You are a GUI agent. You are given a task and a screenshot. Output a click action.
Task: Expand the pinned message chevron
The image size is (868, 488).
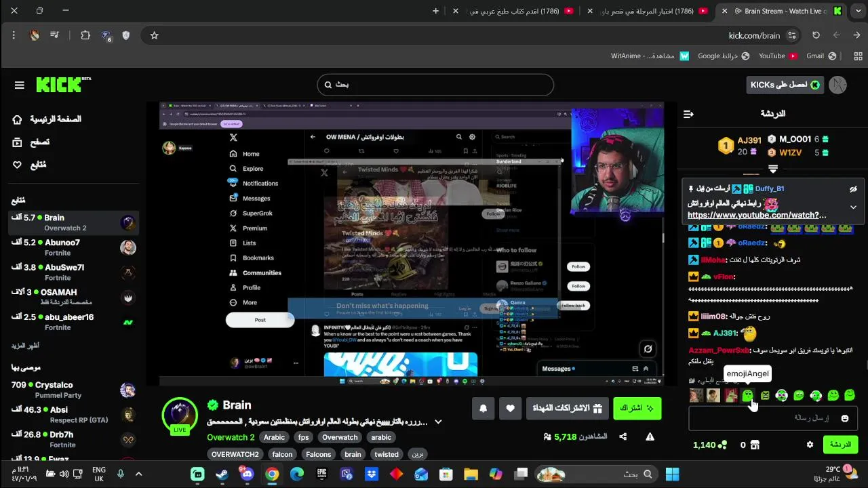coord(853,207)
